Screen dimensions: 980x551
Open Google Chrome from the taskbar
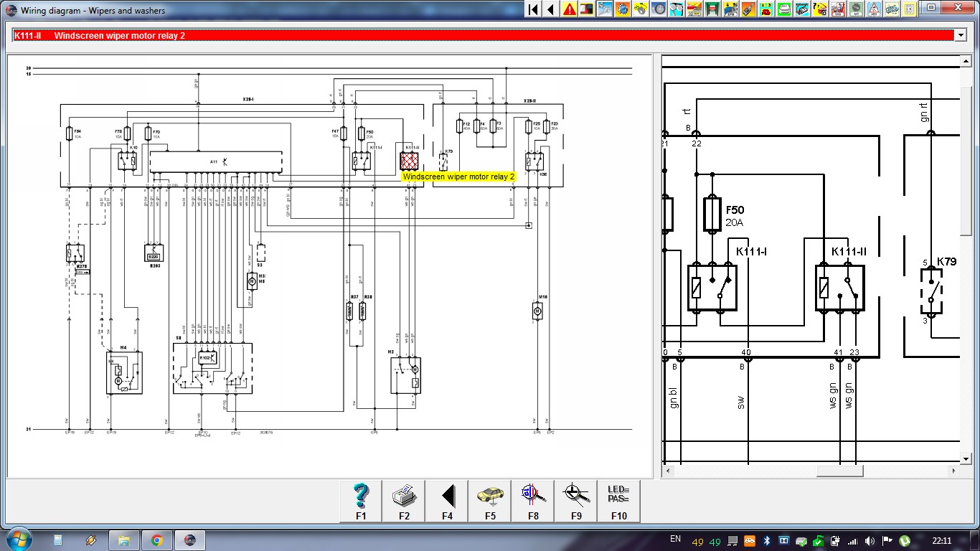(156, 540)
